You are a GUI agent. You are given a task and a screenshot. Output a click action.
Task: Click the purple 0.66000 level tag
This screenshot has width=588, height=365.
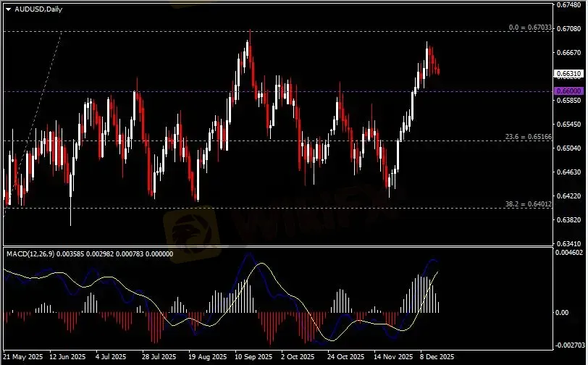click(568, 91)
